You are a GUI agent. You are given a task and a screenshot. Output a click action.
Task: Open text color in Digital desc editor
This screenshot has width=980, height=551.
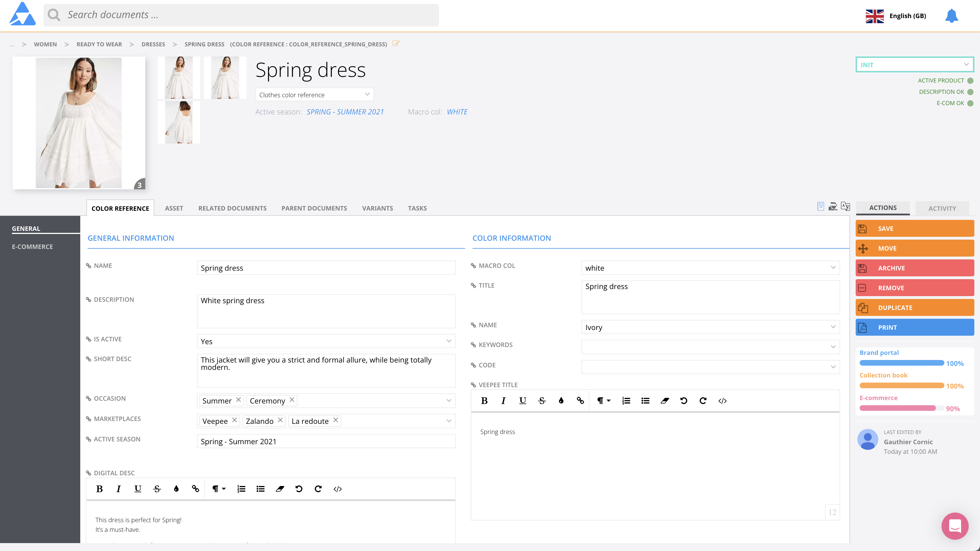[x=176, y=489]
